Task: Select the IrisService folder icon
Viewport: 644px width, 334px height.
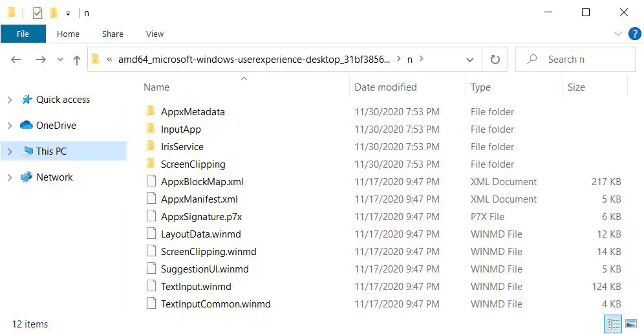Action: pos(151,146)
